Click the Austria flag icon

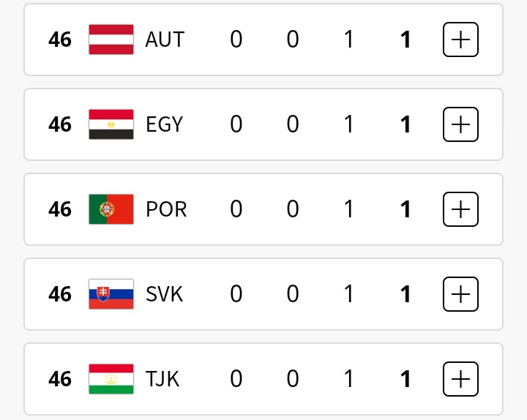coord(111,40)
